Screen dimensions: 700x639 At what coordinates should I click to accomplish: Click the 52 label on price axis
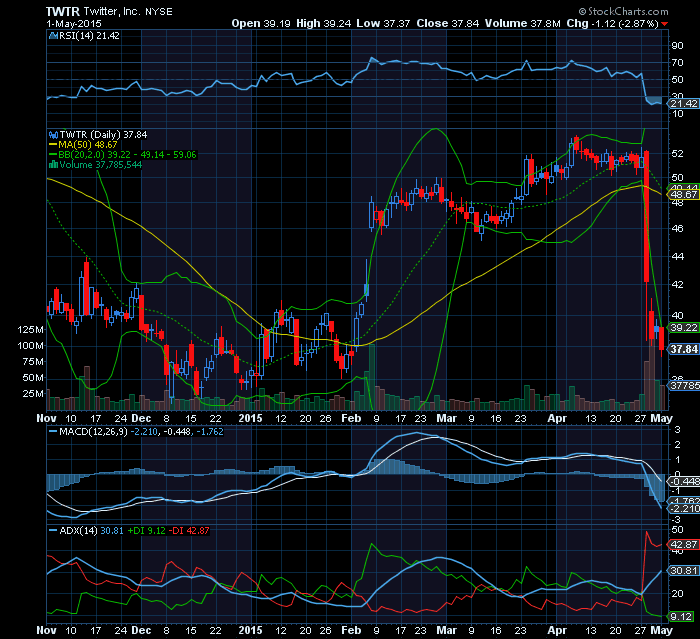[678, 154]
